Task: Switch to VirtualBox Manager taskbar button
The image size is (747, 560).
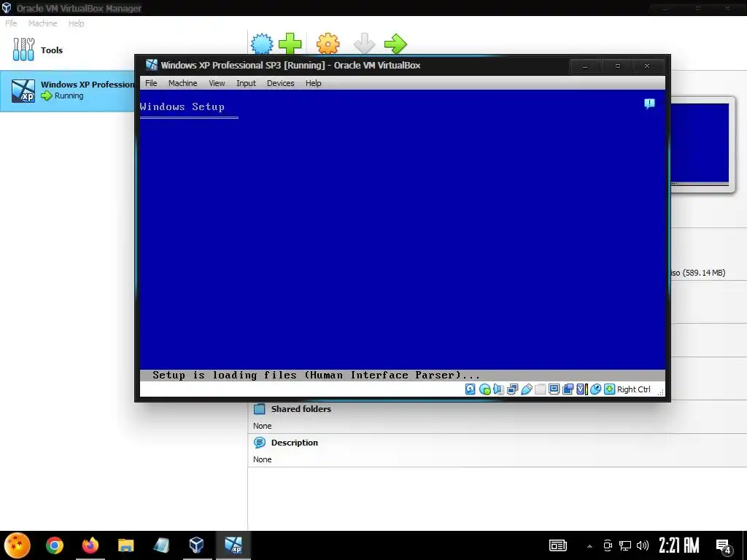Action: point(197,545)
